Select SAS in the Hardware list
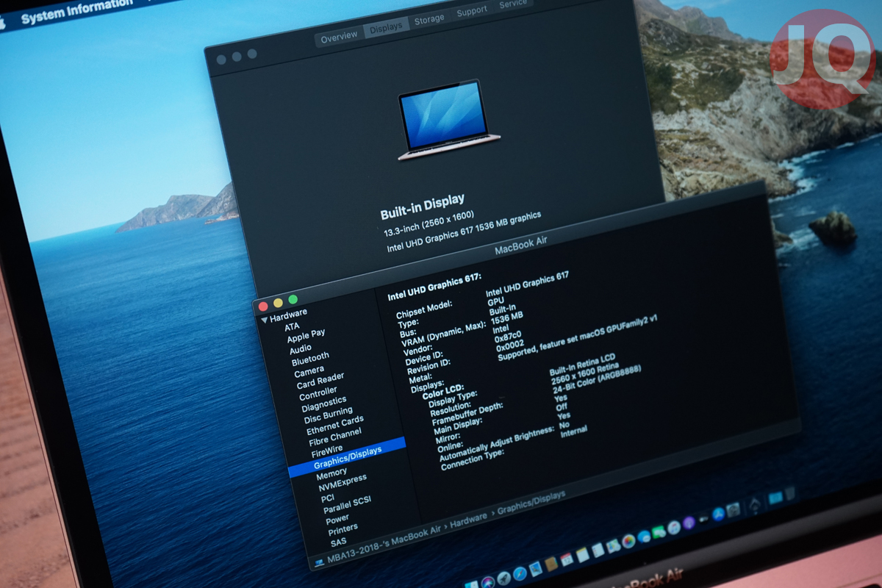This screenshot has height=588, width=882. point(338,542)
